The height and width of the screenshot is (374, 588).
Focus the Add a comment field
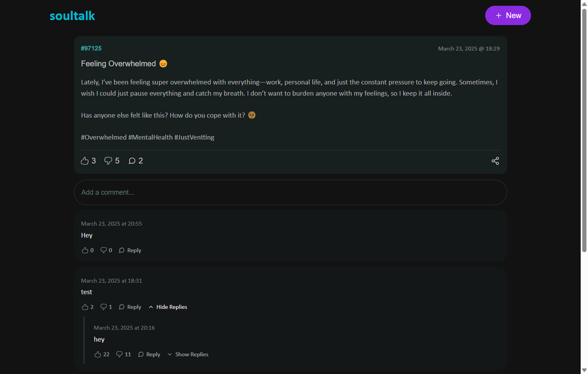pyautogui.click(x=290, y=192)
